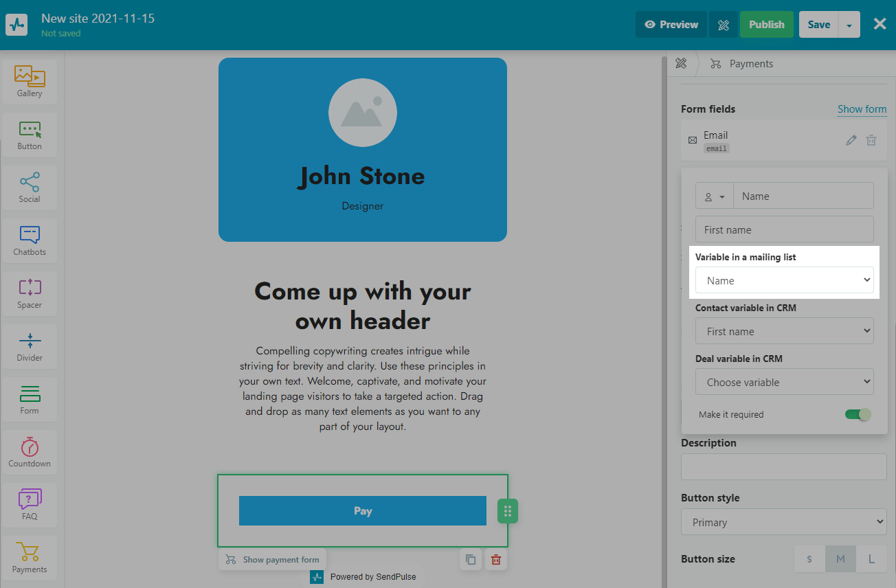The image size is (896, 588).
Task: Click the pencil icon to edit Email field
Action: (851, 140)
